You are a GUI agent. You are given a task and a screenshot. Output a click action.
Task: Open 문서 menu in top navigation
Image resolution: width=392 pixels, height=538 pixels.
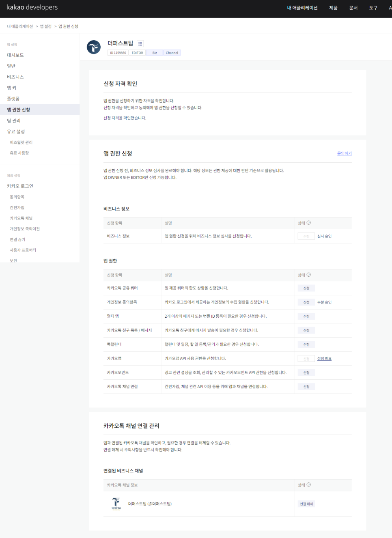(x=353, y=8)
